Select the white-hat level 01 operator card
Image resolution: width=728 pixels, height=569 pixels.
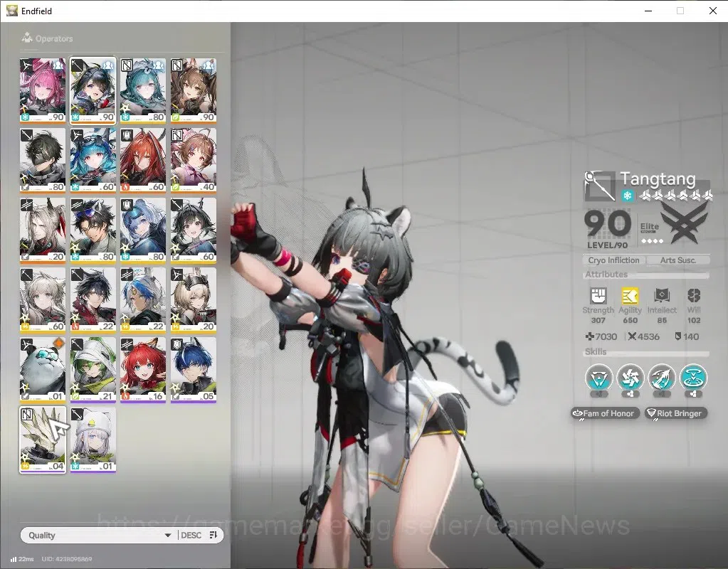93,440
